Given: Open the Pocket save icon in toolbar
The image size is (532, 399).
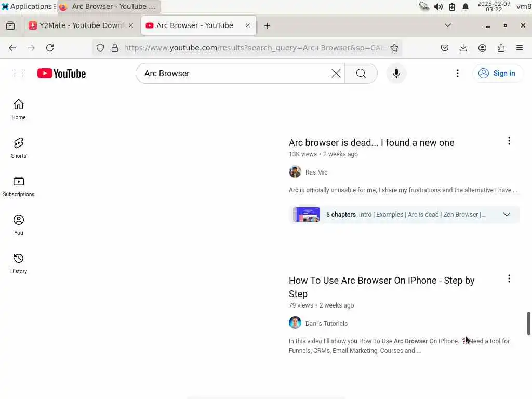Looking at the screenshot, I should [x=445, y=48].
